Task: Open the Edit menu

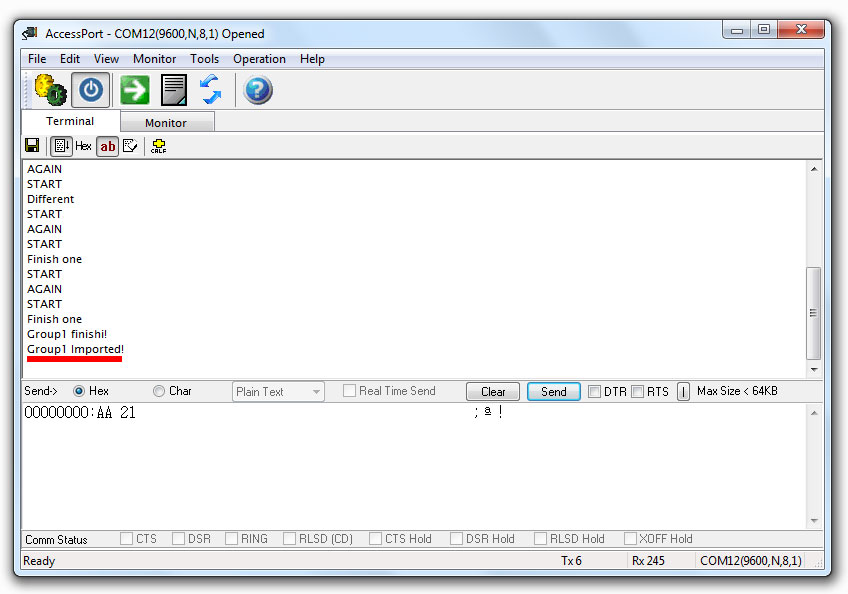Action: [70, 59]
